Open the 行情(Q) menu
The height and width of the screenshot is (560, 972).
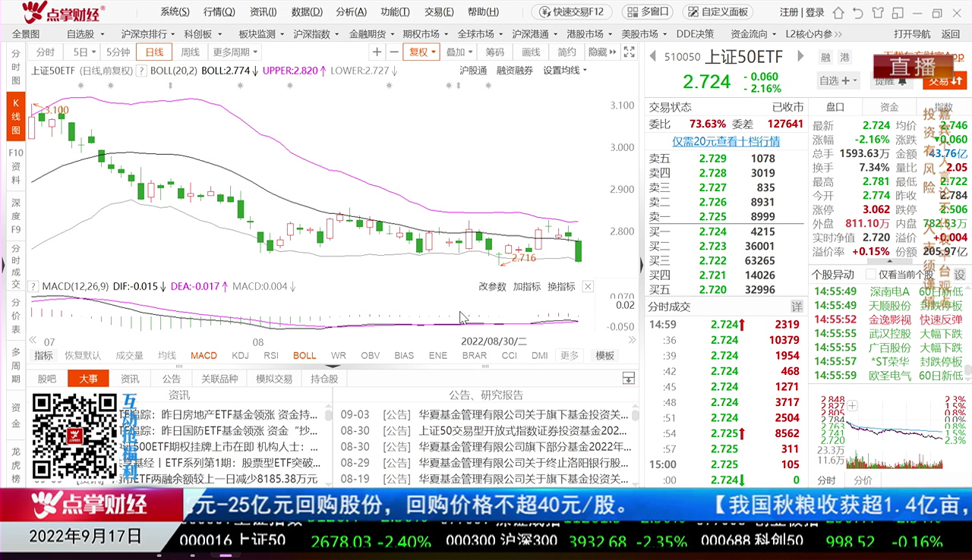(x=219, y=12)
